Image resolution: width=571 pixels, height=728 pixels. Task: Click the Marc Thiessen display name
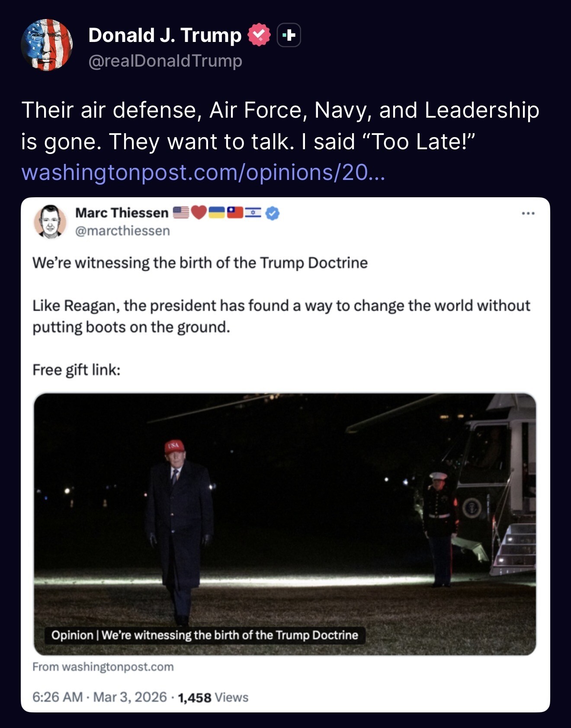click(122, 213)
